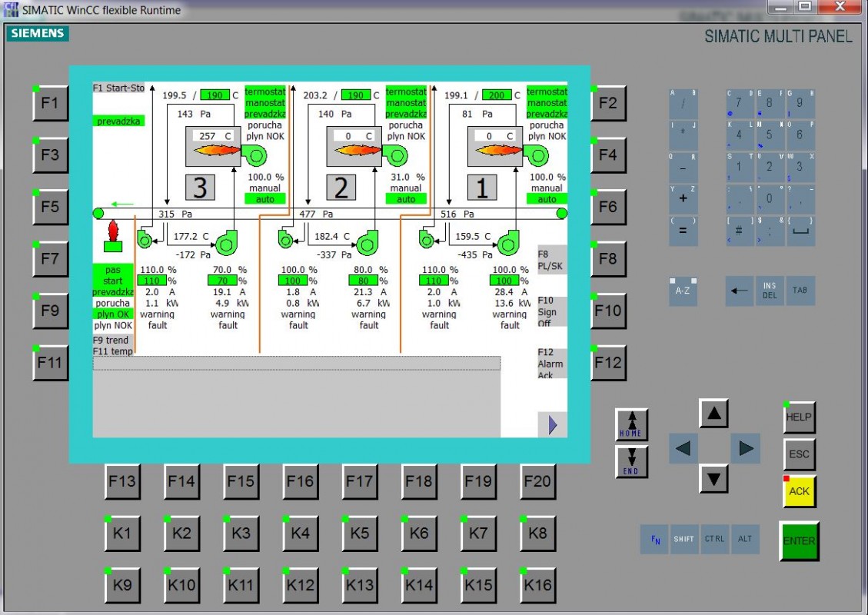Viewport: 868px width, 615px height.
Task: Click the large circulation fan at 177.2 C
Action: 226,244
